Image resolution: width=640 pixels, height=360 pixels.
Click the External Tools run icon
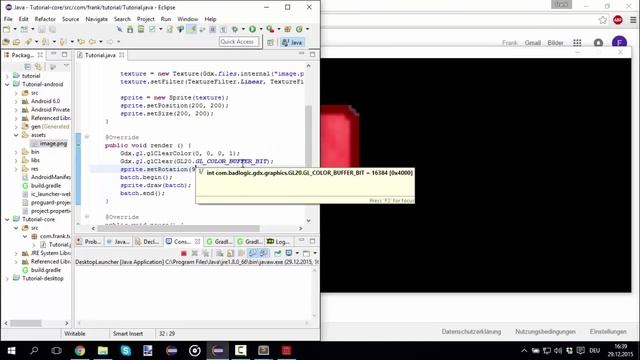[270, 29]
